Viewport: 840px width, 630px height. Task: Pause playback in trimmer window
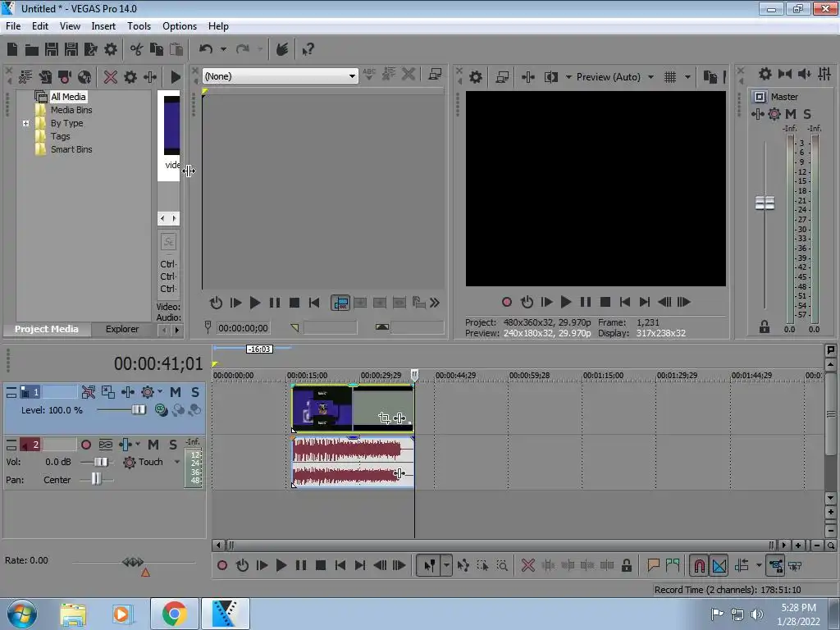(274, 303)
